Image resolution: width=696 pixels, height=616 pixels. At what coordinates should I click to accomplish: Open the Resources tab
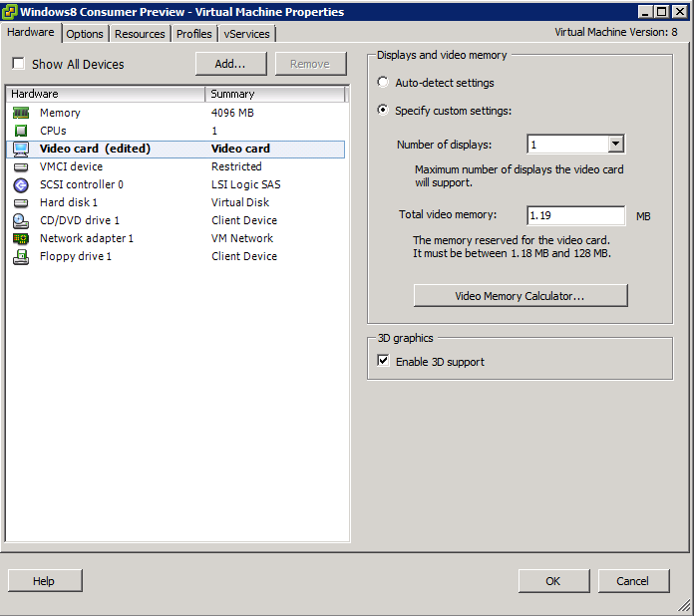pos(140,34)
